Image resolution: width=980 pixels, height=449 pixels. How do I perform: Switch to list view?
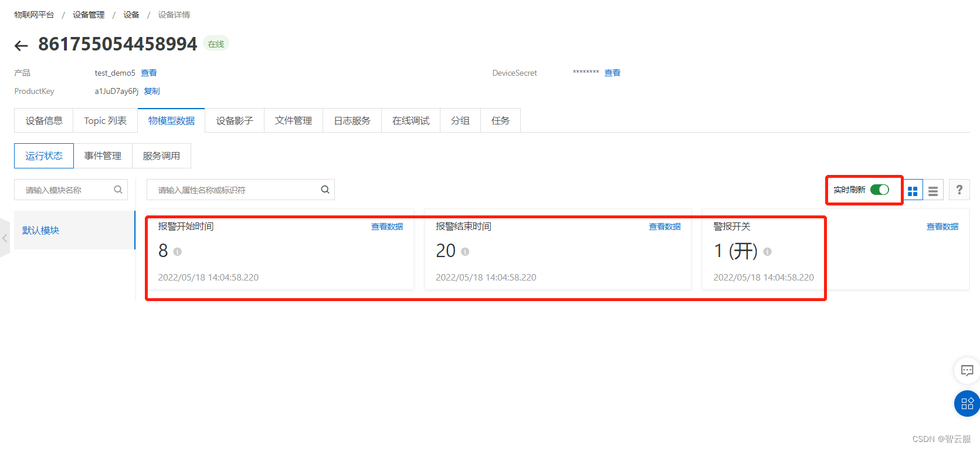point(933,190)
